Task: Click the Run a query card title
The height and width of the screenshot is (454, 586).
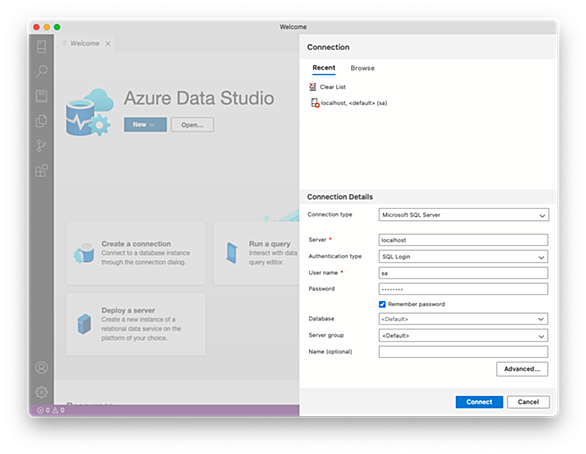Action: tap(269, 244)
